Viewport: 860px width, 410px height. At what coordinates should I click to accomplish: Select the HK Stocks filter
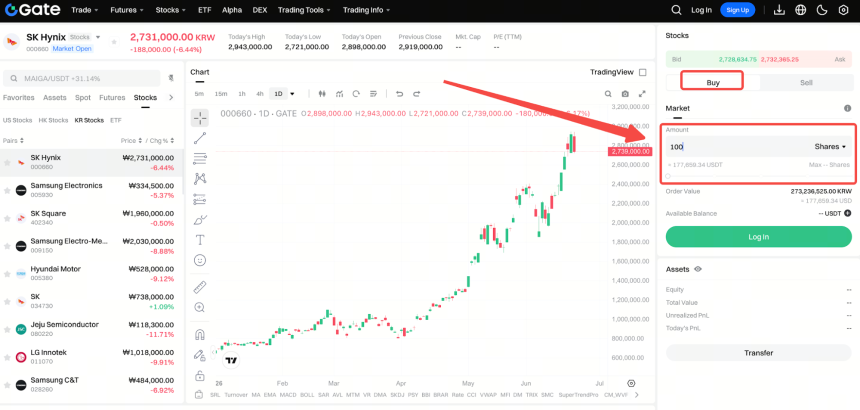click(x=53, y=120)
